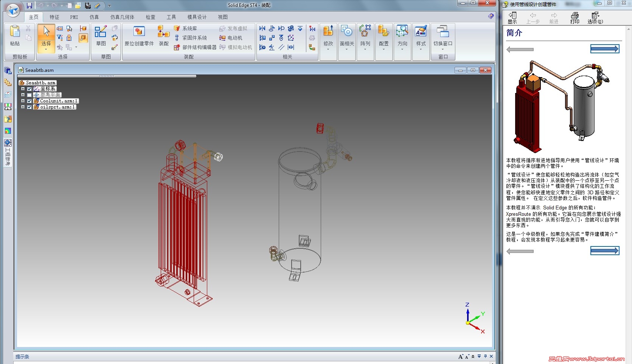632x364 pixels.
Task: Open the undo history dropdown arrow
Action: coord(48,6)
